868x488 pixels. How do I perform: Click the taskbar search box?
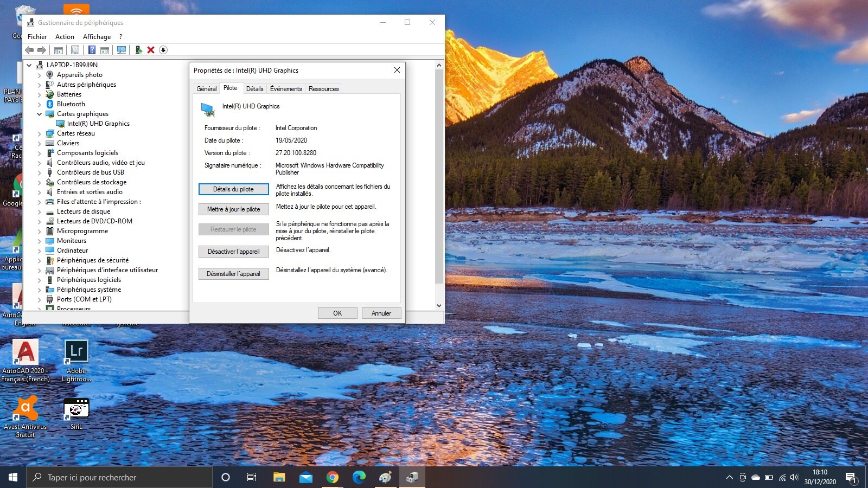coord(119,477)
